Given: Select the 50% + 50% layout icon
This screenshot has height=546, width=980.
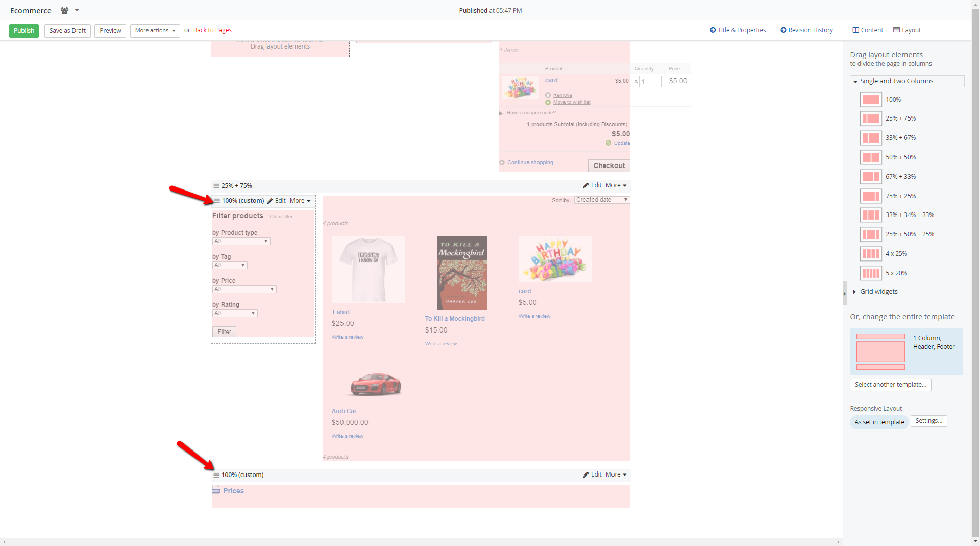Looking at the screenshot, I should point(871,157).
